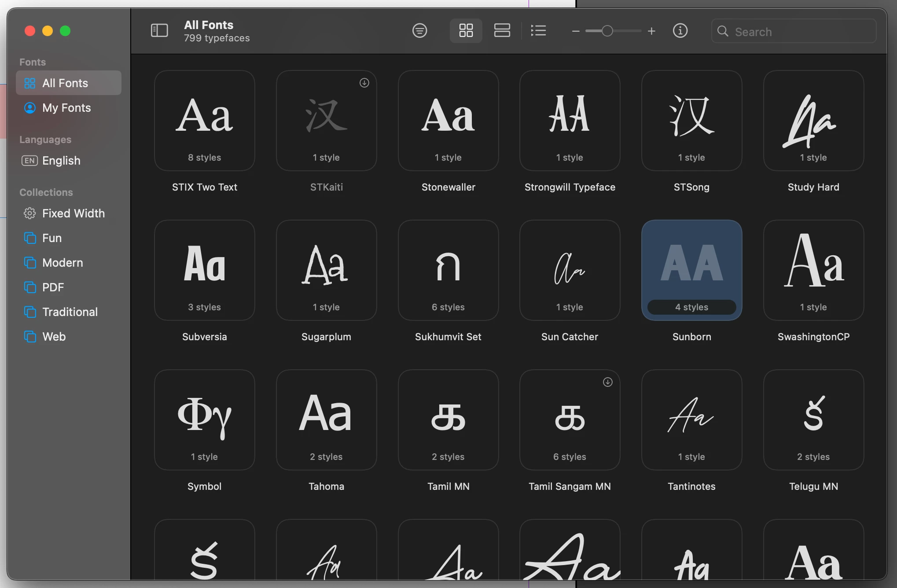This screenshot has height=588, width=897.
Task: Switch to samples view layout
Action: [x=502, y=31]
